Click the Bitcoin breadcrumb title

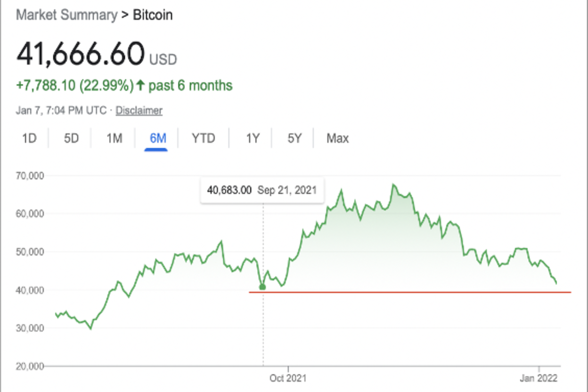tap(153, 15)
